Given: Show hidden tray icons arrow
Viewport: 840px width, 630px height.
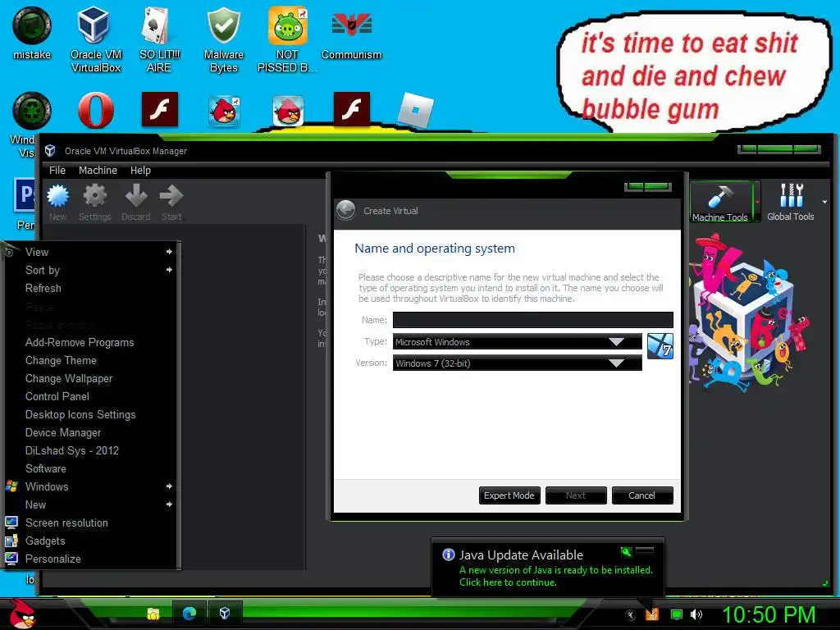Looking at the screenshot, I should [x=631, y=615].
